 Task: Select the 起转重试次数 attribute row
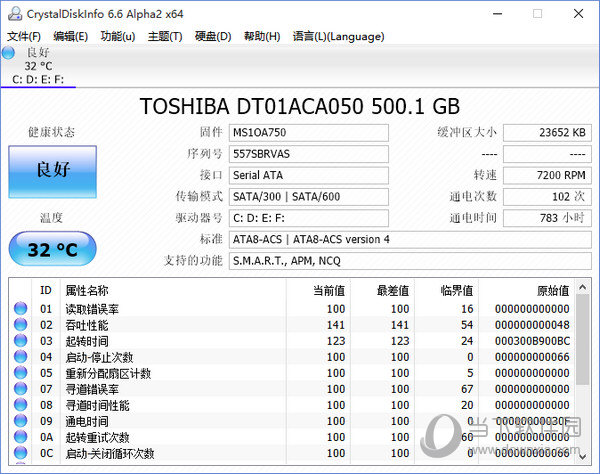tap(292, 437)
